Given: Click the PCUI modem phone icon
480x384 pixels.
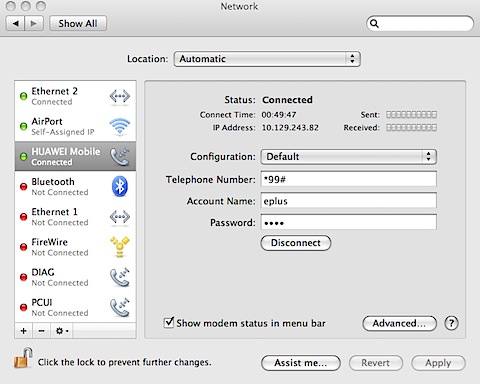Looking at the screenshot, I should tap(120, 307).
